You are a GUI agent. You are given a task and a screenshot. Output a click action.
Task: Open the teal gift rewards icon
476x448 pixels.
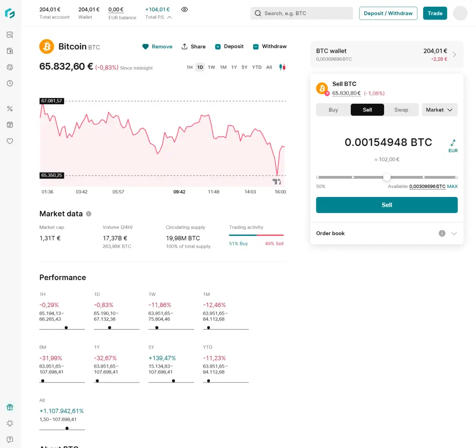coord(10,407)
